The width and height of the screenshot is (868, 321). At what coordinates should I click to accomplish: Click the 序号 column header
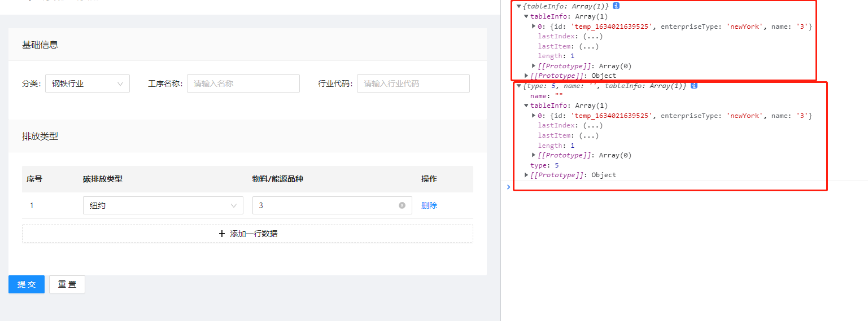pos(34,179)
